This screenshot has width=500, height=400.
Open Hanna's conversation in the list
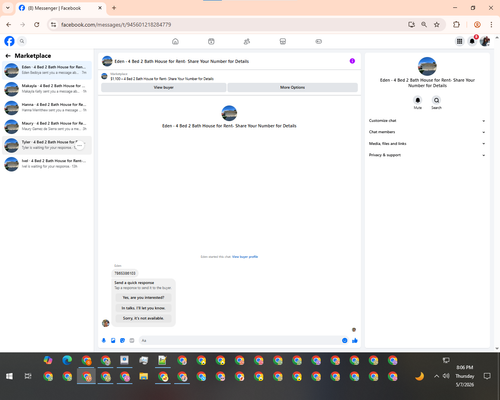pos(47,107)
